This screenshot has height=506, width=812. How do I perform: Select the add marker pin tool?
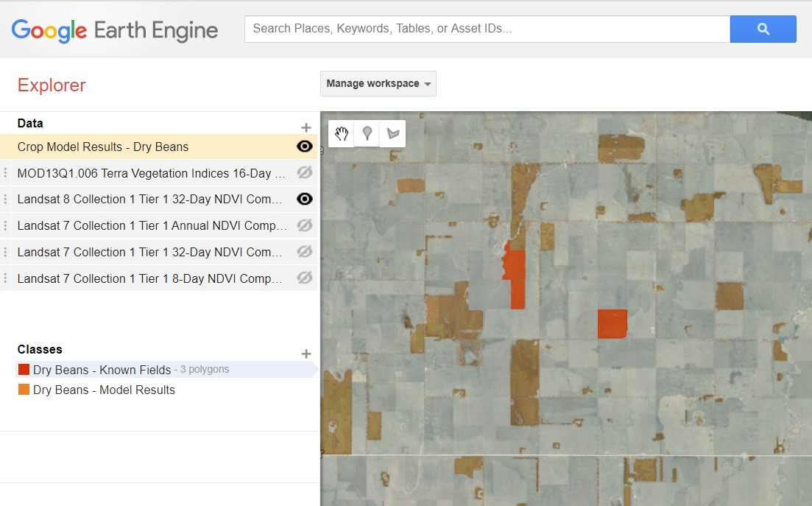pyautogui.click(x=367, y=133)
